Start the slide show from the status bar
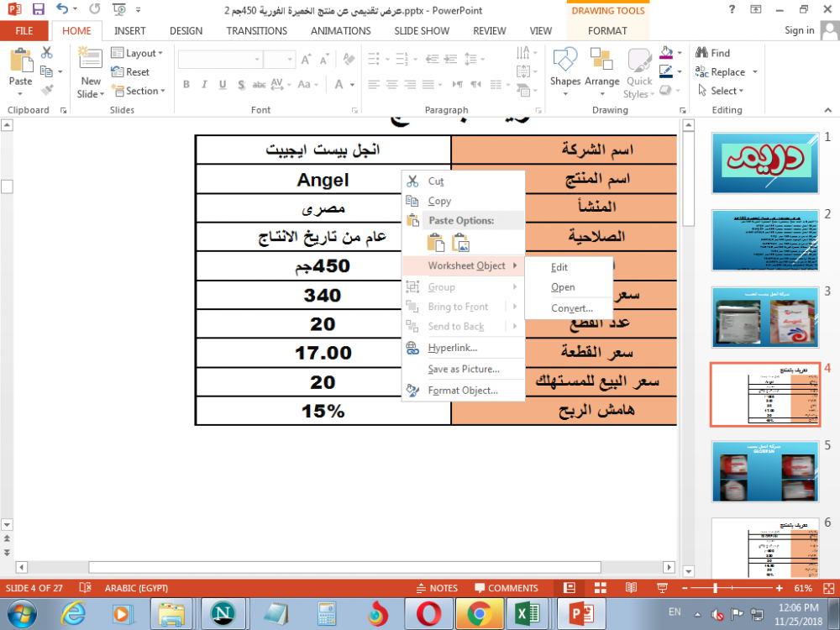Screen dimensions: 840x630 (662, 588)
